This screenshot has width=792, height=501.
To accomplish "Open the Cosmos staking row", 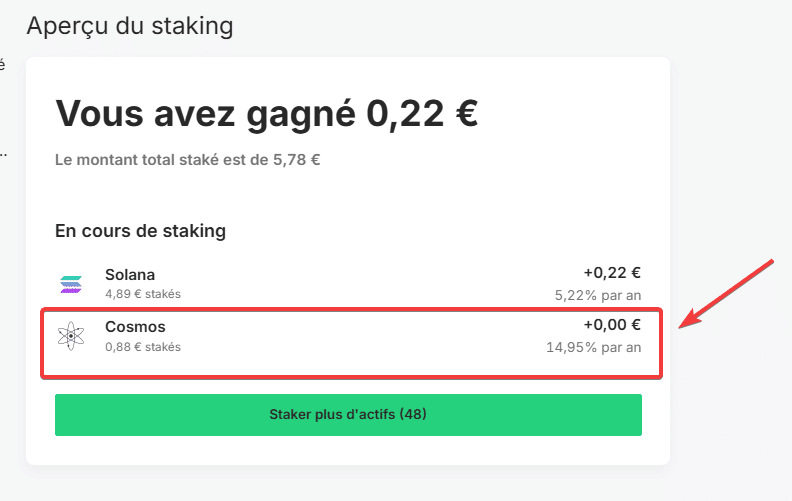I will click(349, 336).
